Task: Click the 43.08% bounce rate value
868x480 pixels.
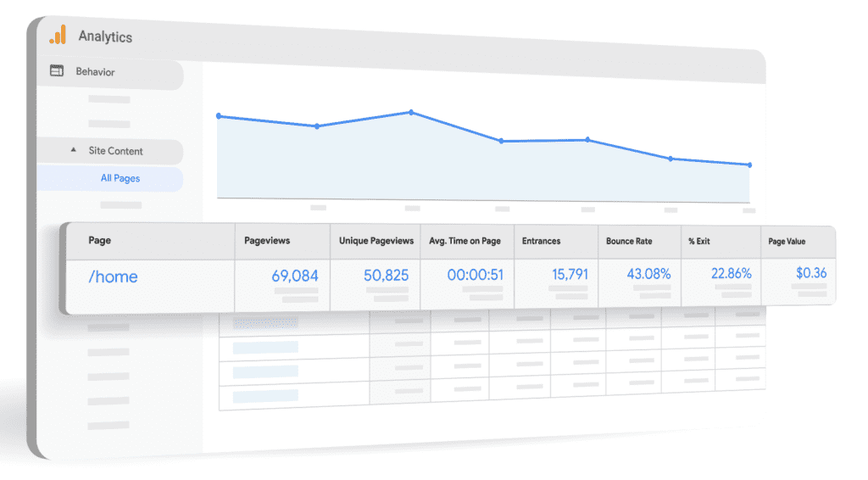Action: pos(648,274)
